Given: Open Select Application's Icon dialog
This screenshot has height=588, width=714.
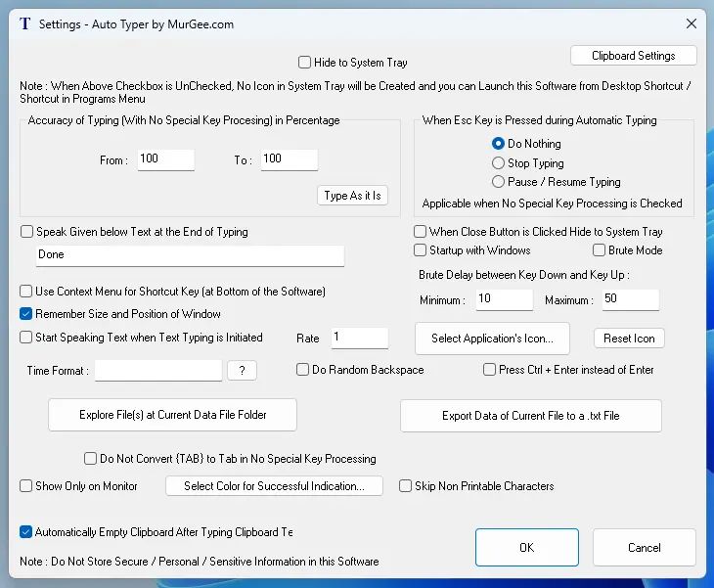Looking at the screenshot, I should click(492, 339).
